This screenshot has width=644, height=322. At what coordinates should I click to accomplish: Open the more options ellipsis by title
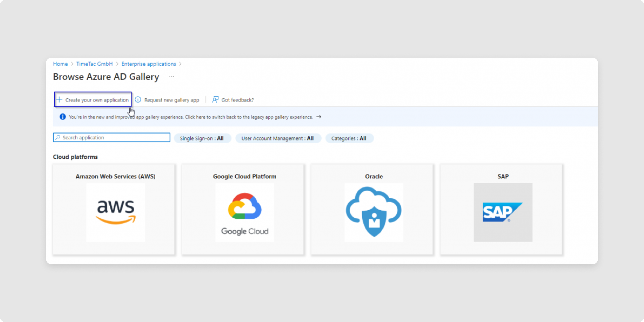pyautogui.click(x=171, y=77)
